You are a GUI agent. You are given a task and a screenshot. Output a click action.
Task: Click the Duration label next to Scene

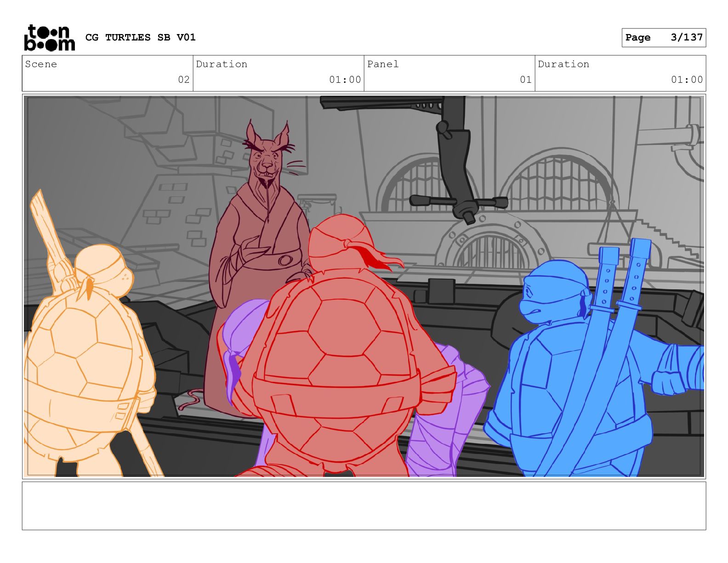pyautogui.click(x=222, y=64)
